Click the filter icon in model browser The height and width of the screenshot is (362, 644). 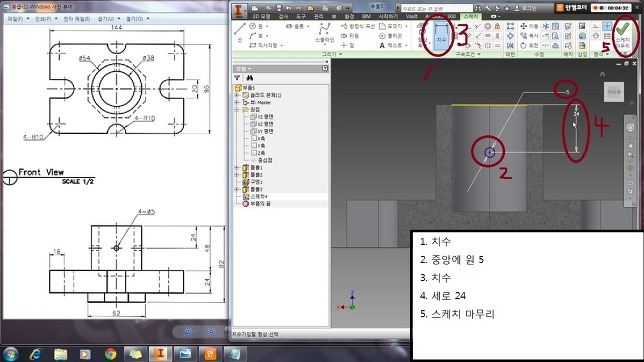click(x=237, y=78)
